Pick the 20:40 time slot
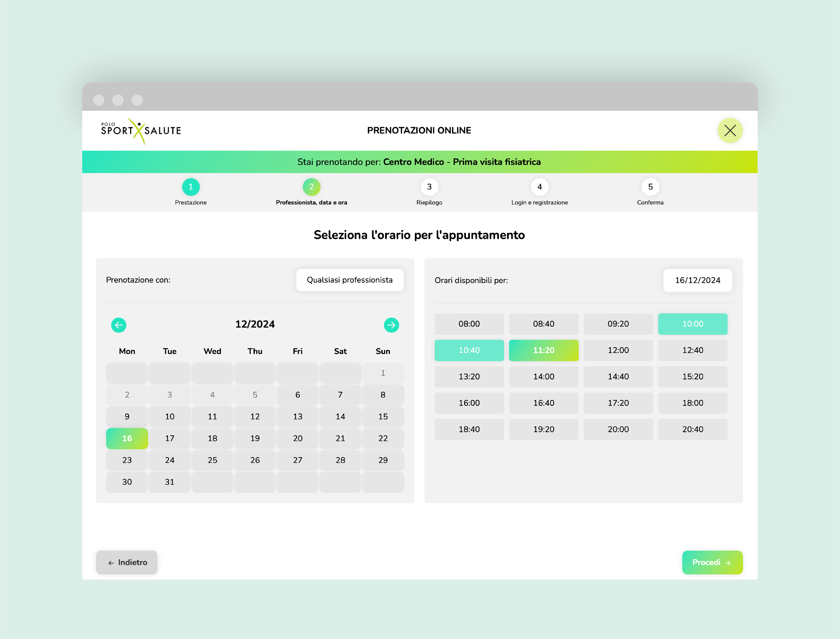Image resolution: width=840 pixels, height=639 pixels. click(692, 429)
